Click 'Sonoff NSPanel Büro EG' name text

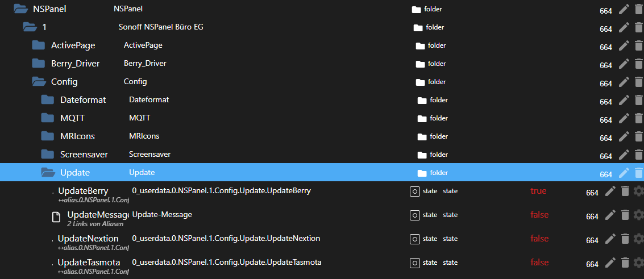(x=161, y=27)
